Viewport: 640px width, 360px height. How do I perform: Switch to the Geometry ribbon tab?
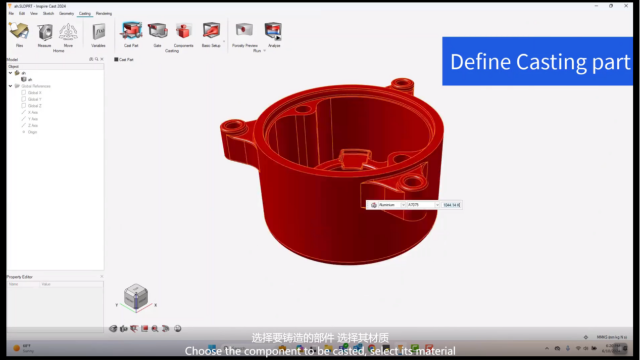[67, 13]
